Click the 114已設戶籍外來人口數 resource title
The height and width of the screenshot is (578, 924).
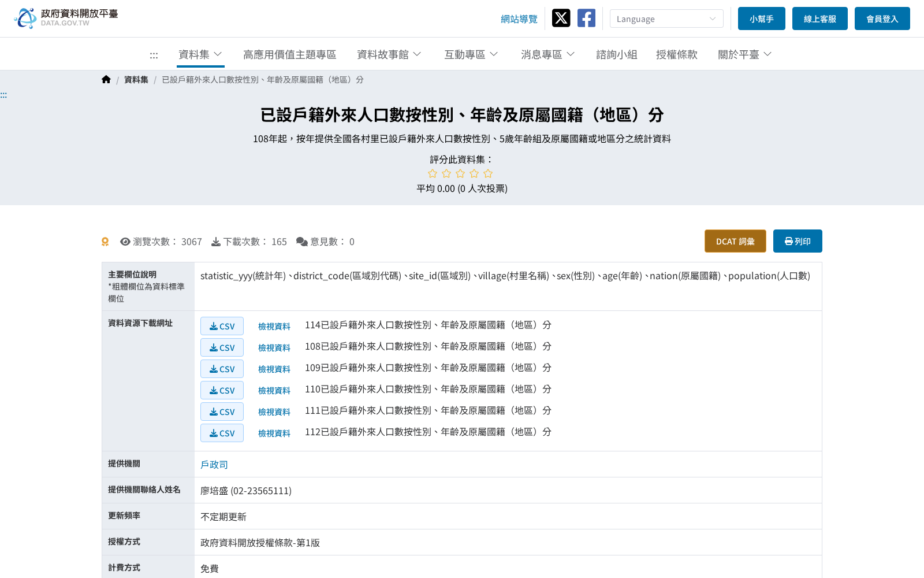[428, 325]
